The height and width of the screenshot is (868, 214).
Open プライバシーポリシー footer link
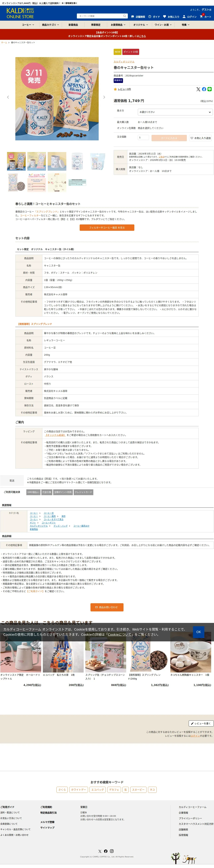tap(190, 818)
